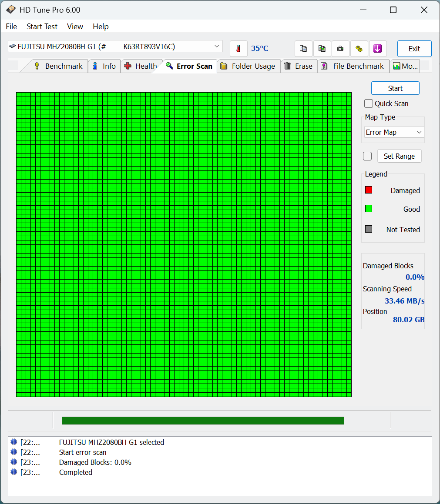Open the Help menu
Image resolution: width=440 pixels, height=504 pixels.
[x=101, y=27]
